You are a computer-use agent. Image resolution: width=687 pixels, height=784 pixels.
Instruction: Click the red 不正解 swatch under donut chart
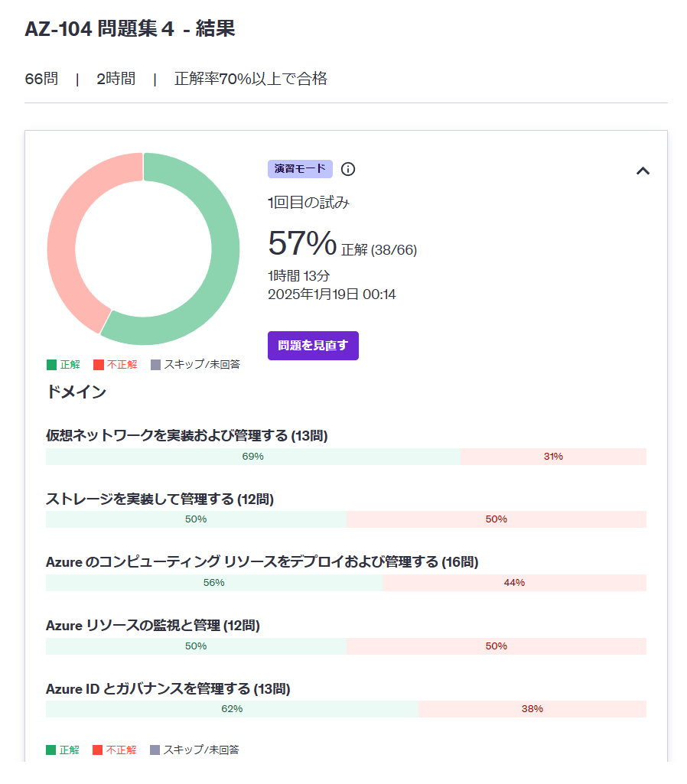[x=99, y=365]
